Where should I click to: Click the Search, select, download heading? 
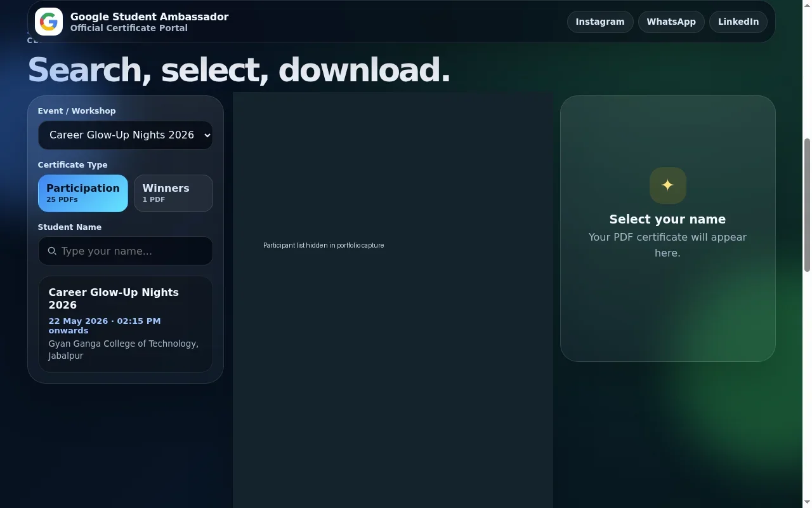[239, 70]
